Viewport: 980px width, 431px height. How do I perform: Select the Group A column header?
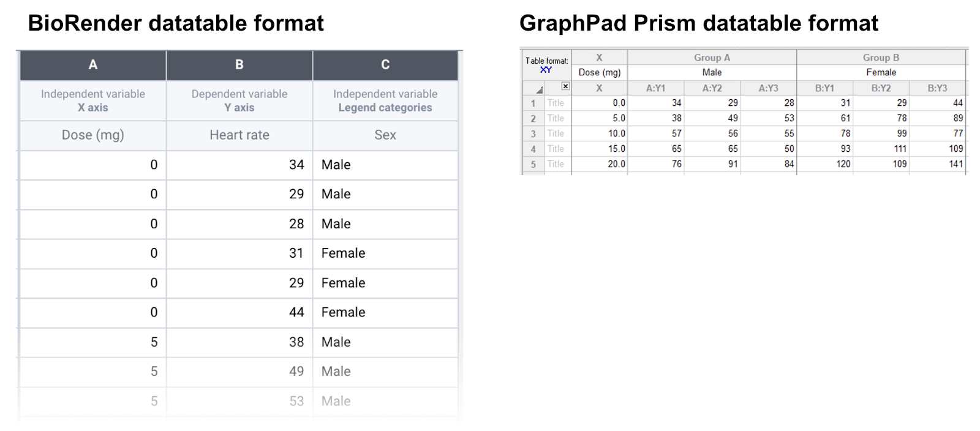[x=712, y=58]
